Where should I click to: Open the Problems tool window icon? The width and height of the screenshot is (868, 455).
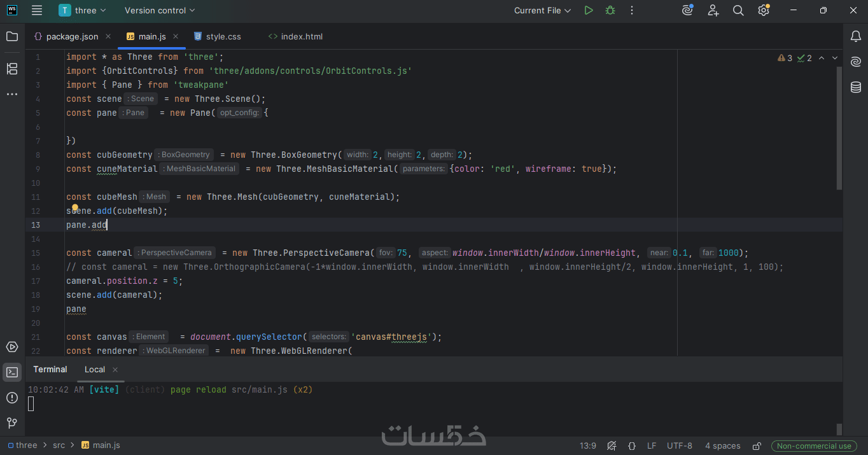(x=12, y=398)
